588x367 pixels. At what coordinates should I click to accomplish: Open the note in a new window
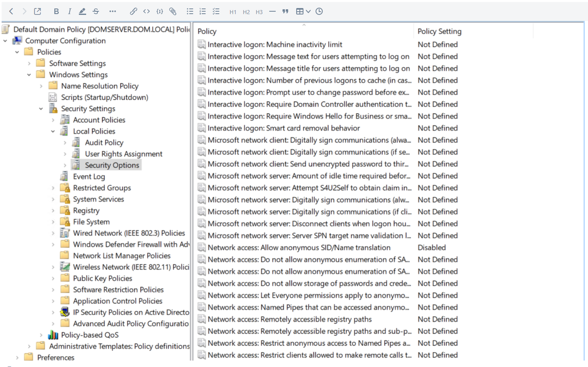click(x=37, y=11)
